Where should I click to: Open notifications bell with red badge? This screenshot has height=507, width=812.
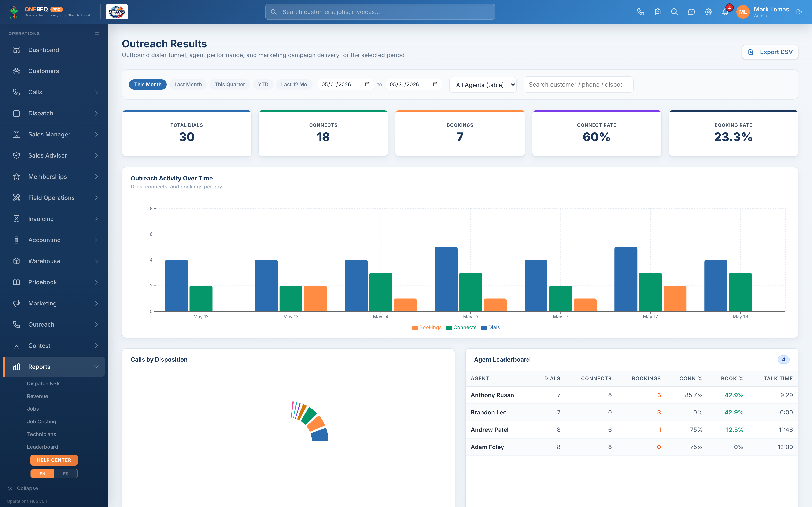pos(725,12)
